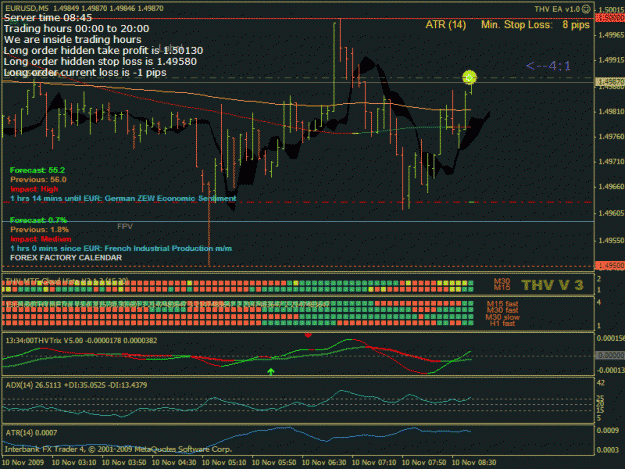Click 'Forecast: 55.2' news value
Image resolution: width=625 pixels, height=469 pixels.
[37, 170]
